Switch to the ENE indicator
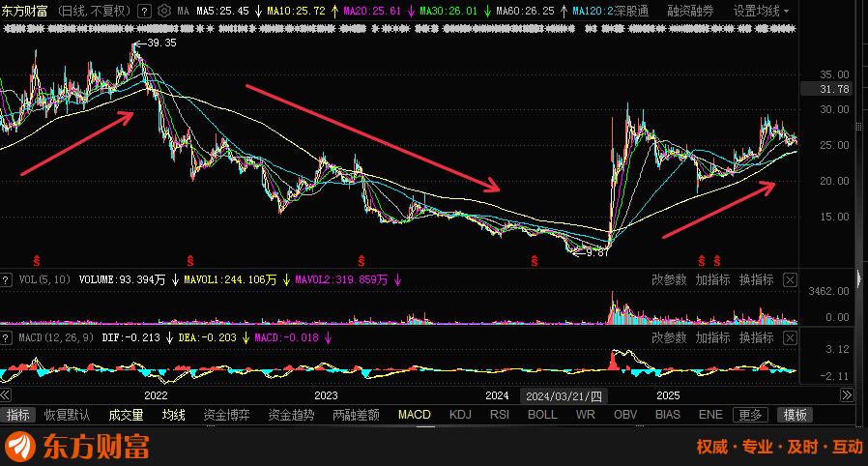The image size is (868, 466). click(x=710, y=415)
